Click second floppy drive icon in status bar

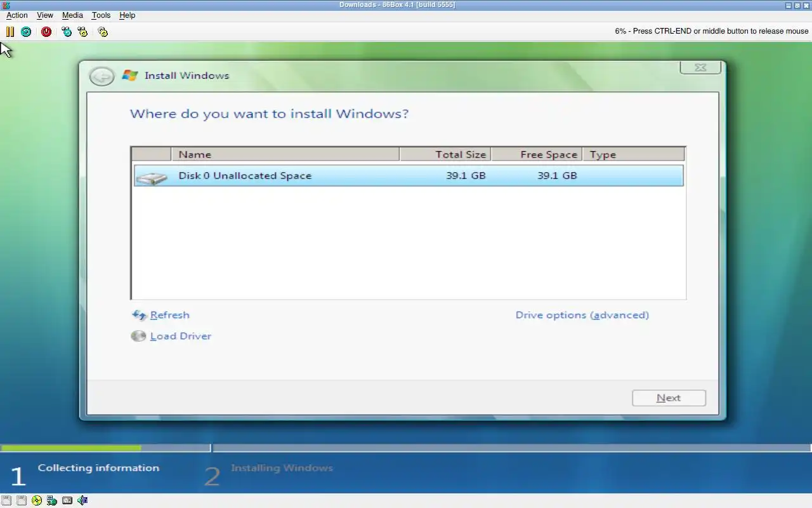click(x=21, y=500)
